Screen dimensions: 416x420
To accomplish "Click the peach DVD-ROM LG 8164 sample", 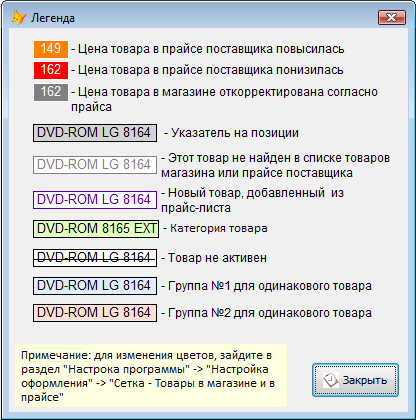I will [x=95, y=313].
